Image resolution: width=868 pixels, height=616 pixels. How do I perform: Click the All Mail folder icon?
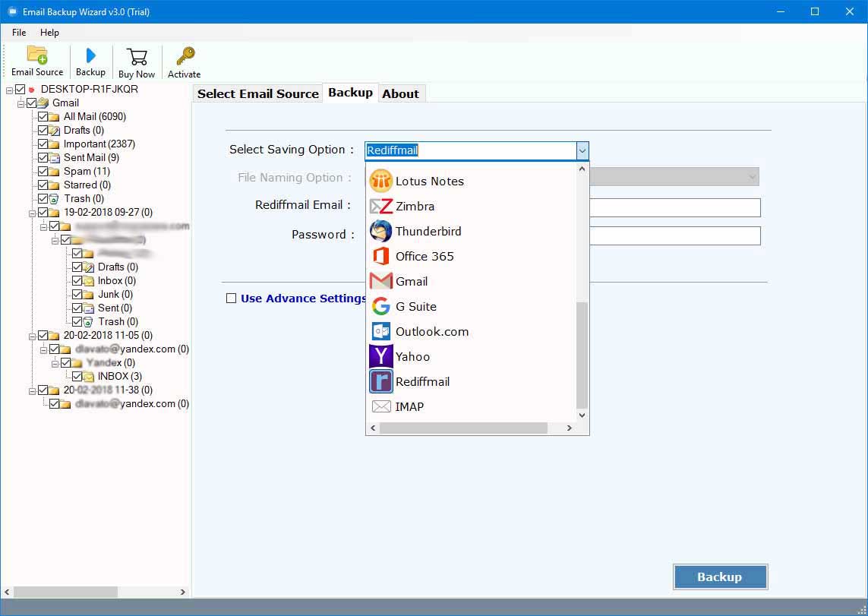pos(54,117)
